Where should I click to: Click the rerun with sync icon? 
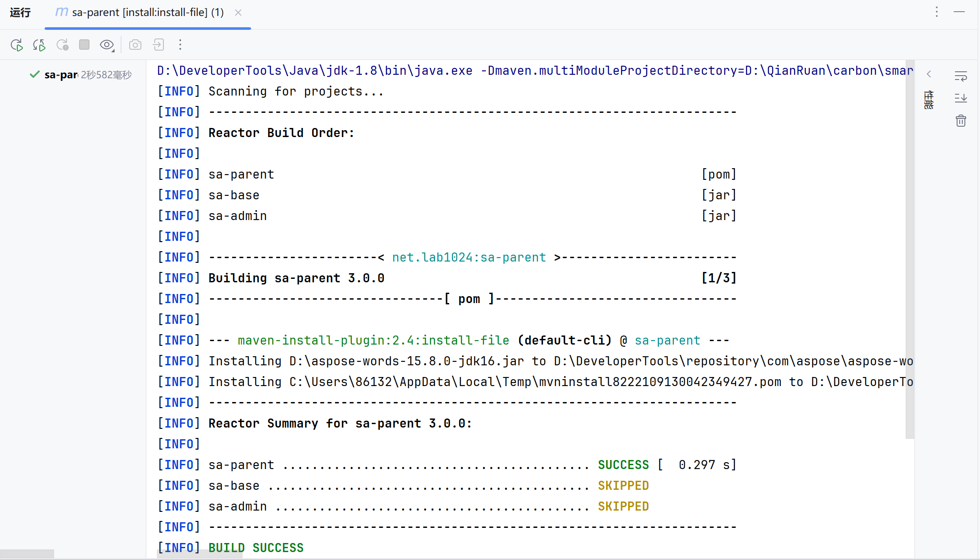[x=39, y=45]
